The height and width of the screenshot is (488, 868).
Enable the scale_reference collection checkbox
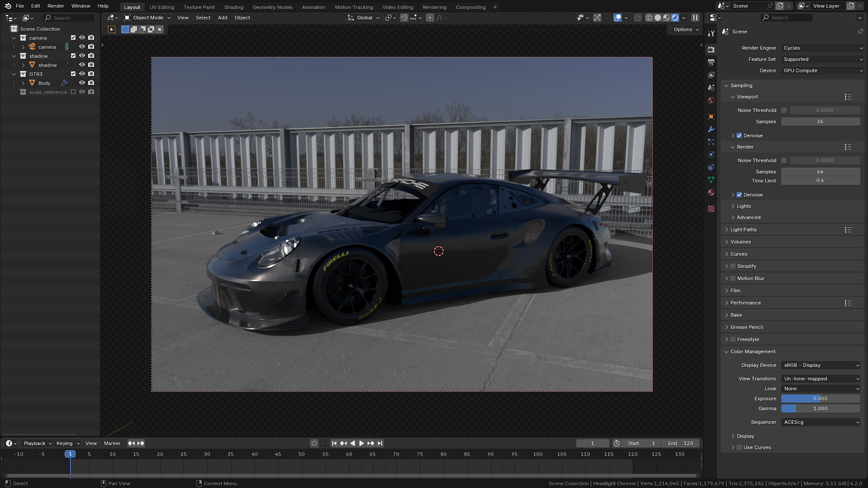[73, 92]
